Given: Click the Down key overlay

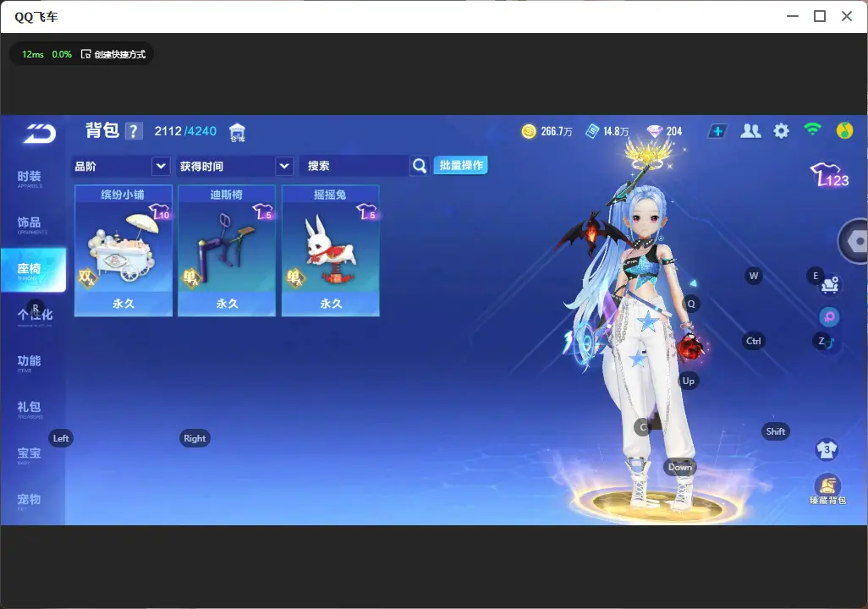Looking at the screenshot, I should pos(680,467).
